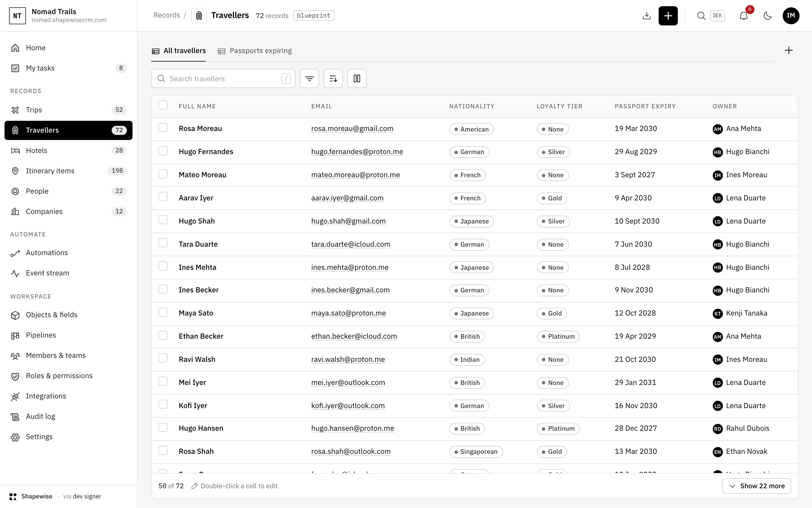
Task: Open Singaporean nationality tag for Rosa Shah
Action: click(476, 452)
